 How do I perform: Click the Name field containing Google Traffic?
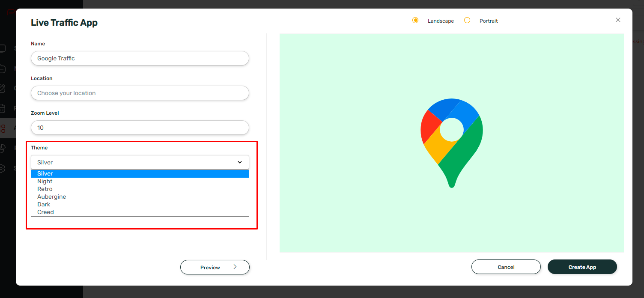click(x=140, y=58)
